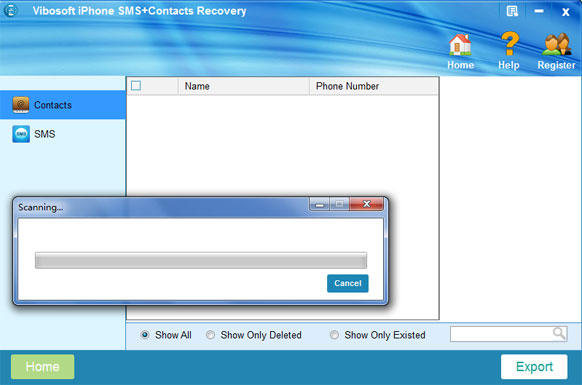Image resolution: width=582 pixels, height=385 pixels.
Task: Tick the select-all checkbox in table header
Action: [136, 86]
